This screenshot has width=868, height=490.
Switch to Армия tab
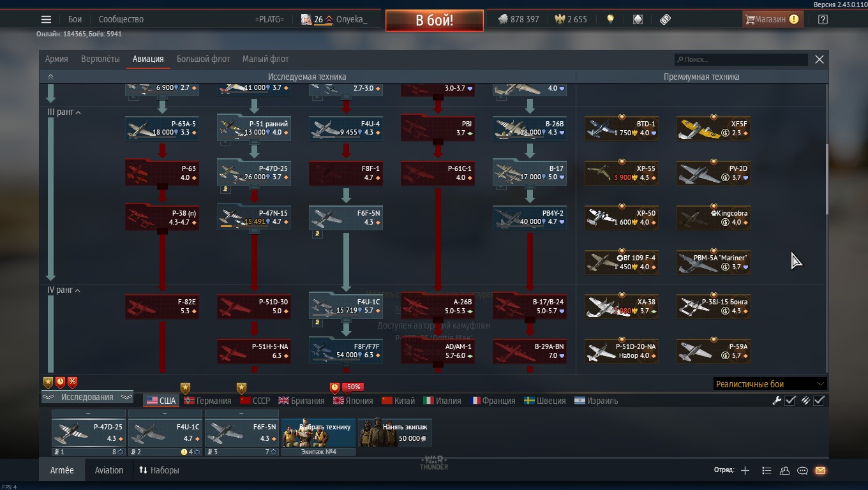(x=57, y=59)
